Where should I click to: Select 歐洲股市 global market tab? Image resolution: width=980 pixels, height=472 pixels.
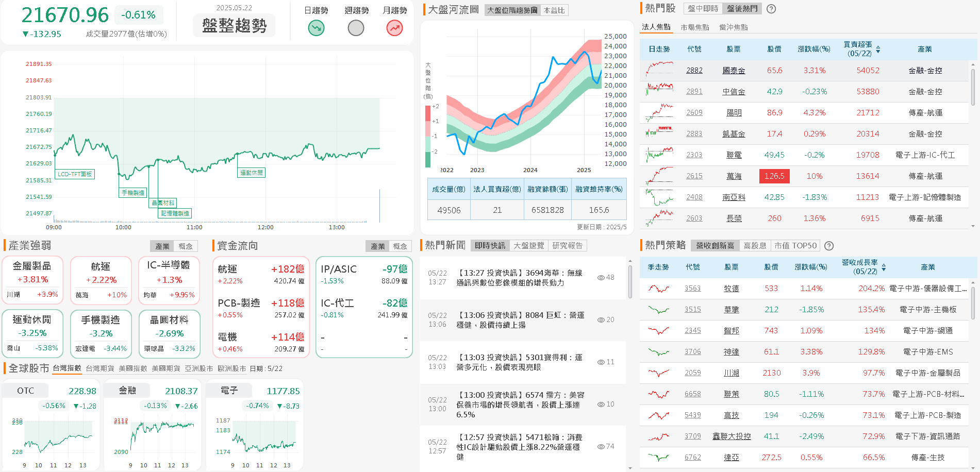pyautogui.click(x=232, y=368)
